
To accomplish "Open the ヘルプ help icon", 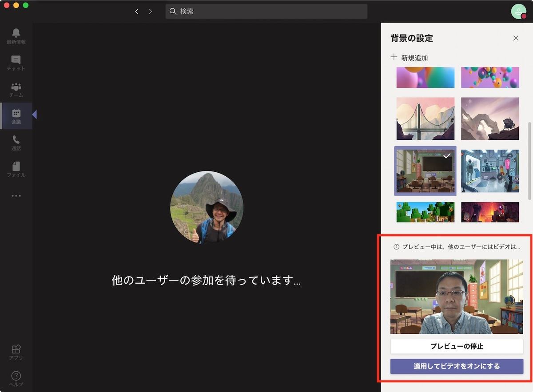I will click(x=16, y=379).
